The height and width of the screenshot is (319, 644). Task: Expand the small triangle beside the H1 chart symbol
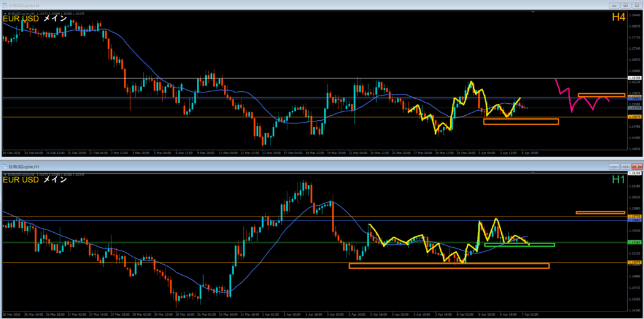coord(4,173)
